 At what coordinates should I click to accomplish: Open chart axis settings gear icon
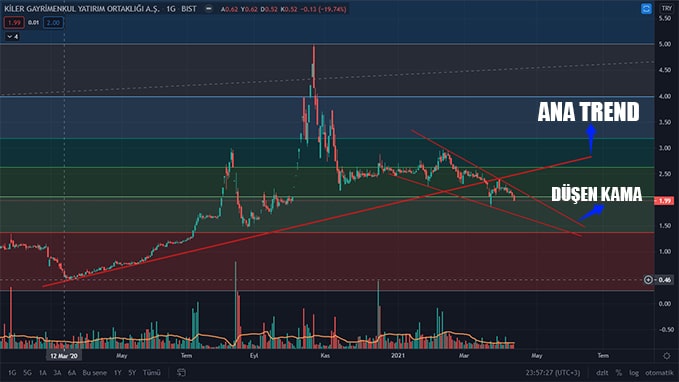pos(666,356)
